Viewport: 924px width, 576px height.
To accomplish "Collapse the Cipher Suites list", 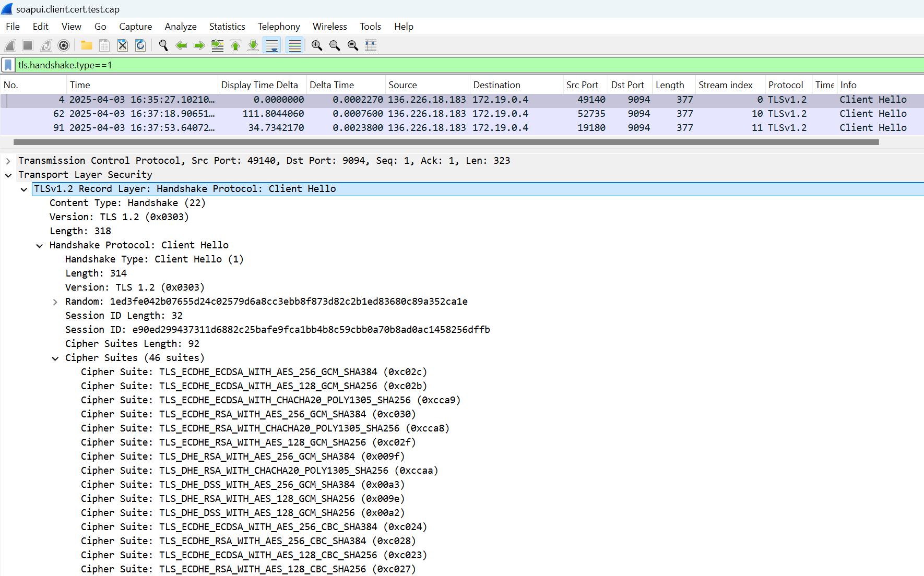I will tap(55, 358).
